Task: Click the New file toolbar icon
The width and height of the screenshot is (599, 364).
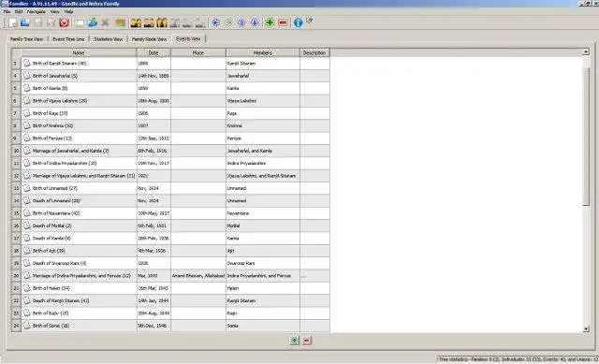Action: (12, 22)
